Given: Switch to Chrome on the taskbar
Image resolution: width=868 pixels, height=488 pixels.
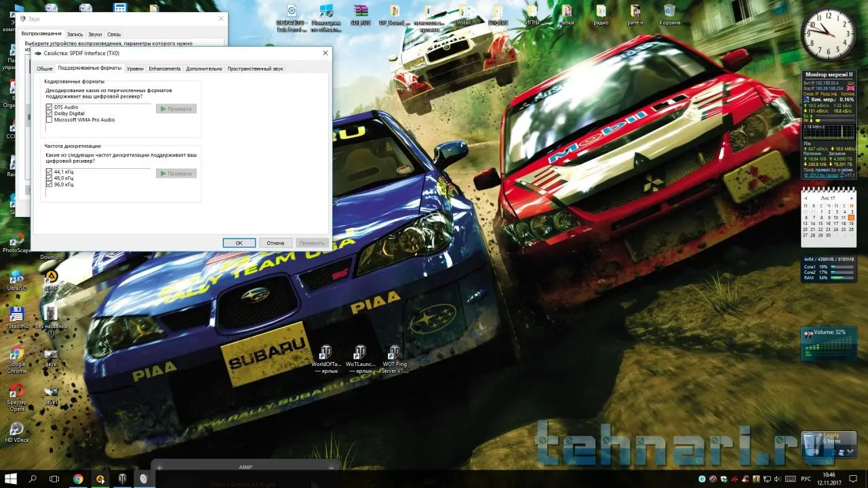Looking at the screenshot, I should [78, 479].
